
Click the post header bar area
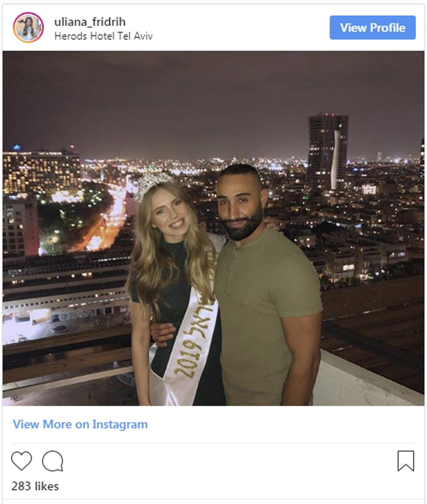click(x=213, y=28)
